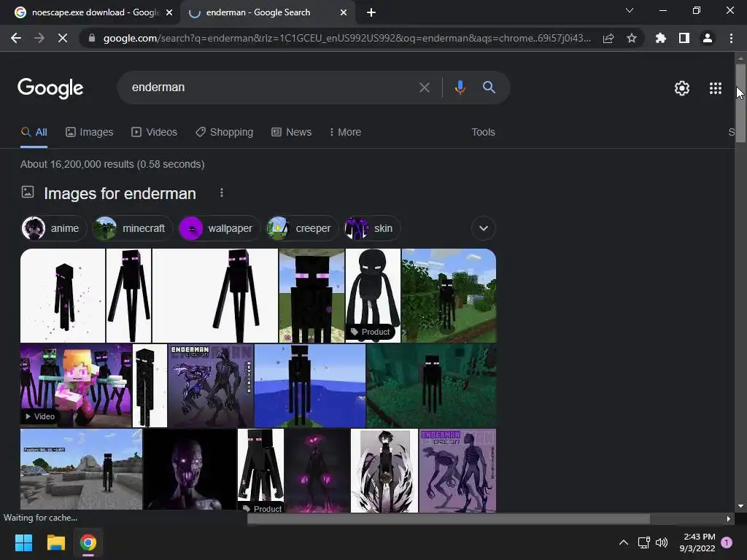Open File Explorer from taskbar

pos(55,542)
